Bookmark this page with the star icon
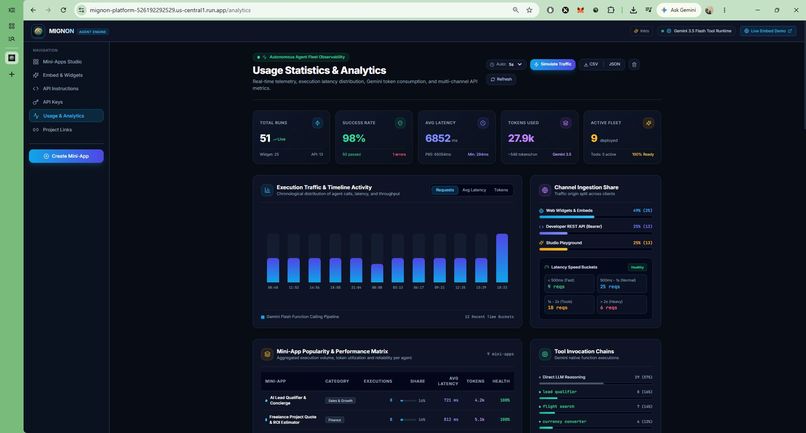 coord(529,10)
